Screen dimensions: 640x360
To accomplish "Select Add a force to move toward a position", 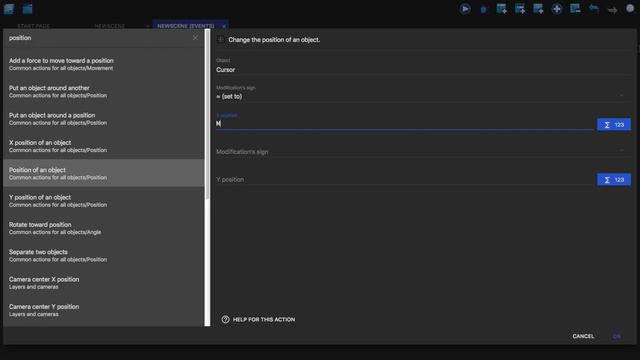I will pos(104,64).
